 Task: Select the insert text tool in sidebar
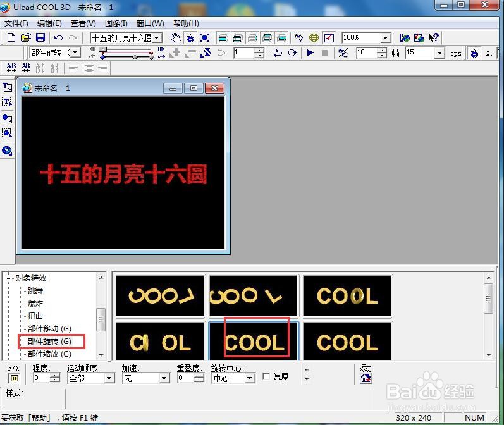pos(8,87)
